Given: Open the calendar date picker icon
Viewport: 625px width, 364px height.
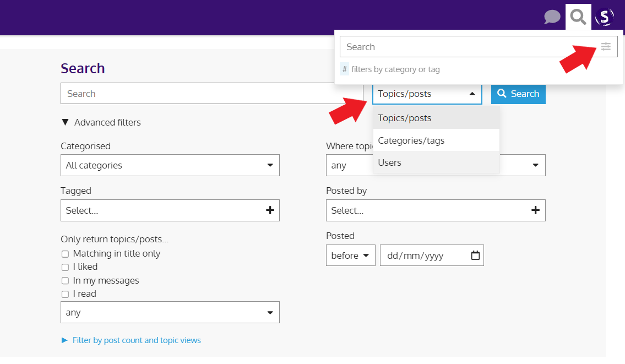Looking at the screenshot, I should pyautogui.click(x=475, y=256).
